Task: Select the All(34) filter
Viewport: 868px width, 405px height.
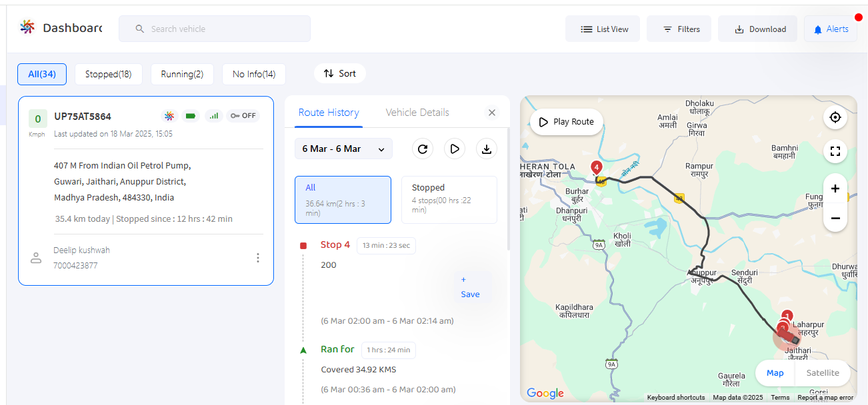Action: point(42,74)
